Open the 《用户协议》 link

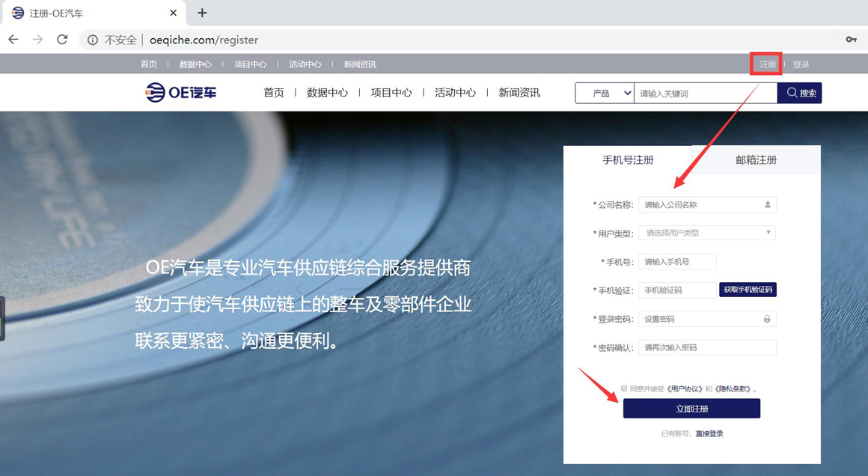[x=685, y=389]
